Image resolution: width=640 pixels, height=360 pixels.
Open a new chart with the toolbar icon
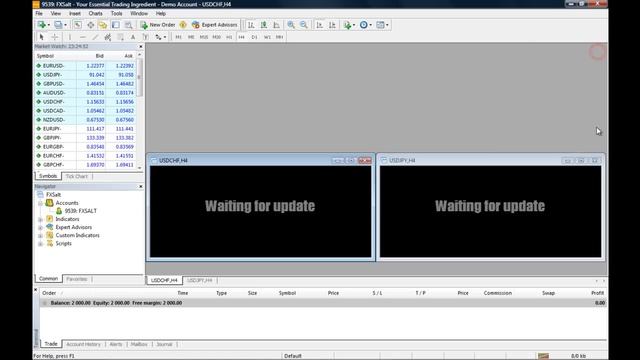(x=41, y=25)
